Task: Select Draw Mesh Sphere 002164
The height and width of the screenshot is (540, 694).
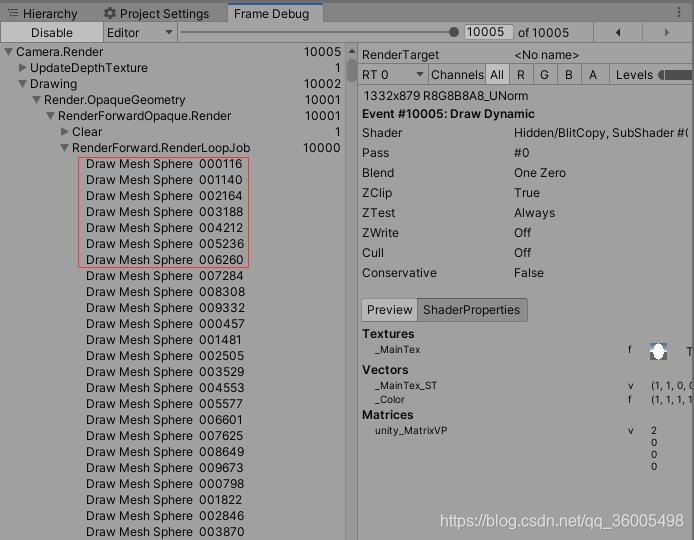Action: coord(164,196)
